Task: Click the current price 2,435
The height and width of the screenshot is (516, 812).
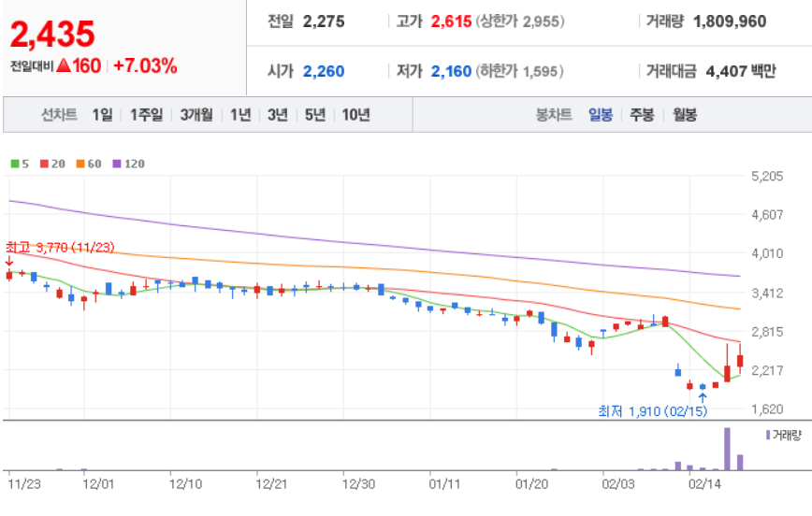Action: coord(52,35)
